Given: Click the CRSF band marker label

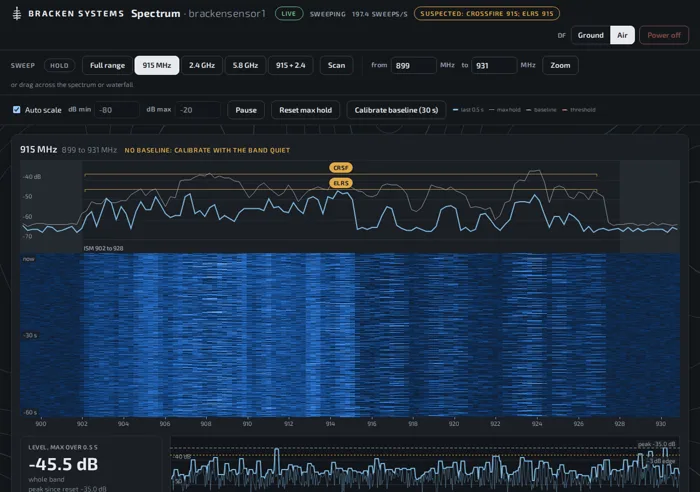Looking at the screenshot, I should point(341,168).
